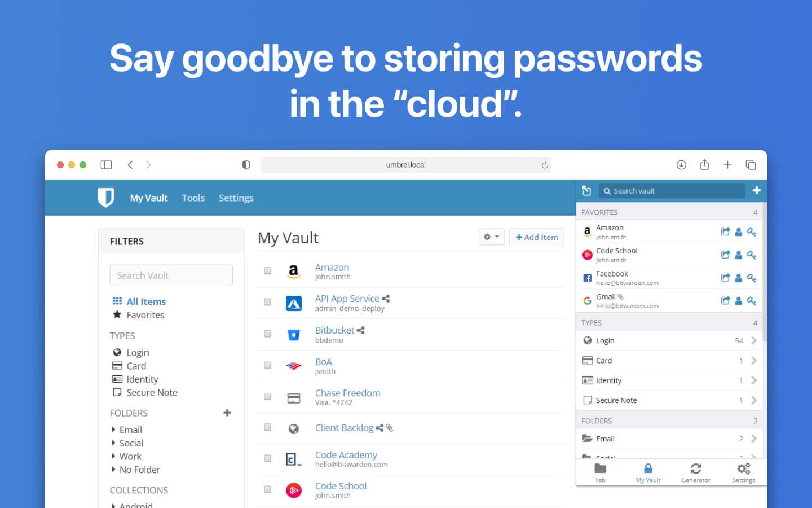The width and height of the screenshot is (812, 508).
Task: Open the gear options dropdown
Action: (491, 237)
